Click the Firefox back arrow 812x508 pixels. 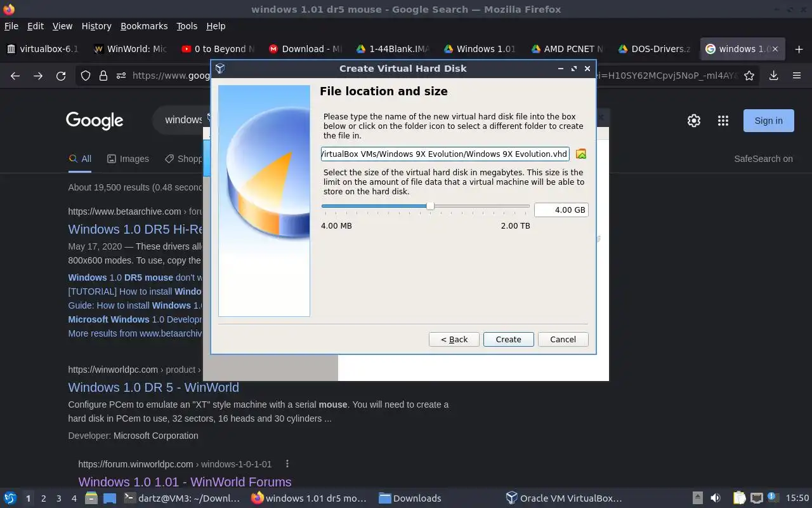15,76
